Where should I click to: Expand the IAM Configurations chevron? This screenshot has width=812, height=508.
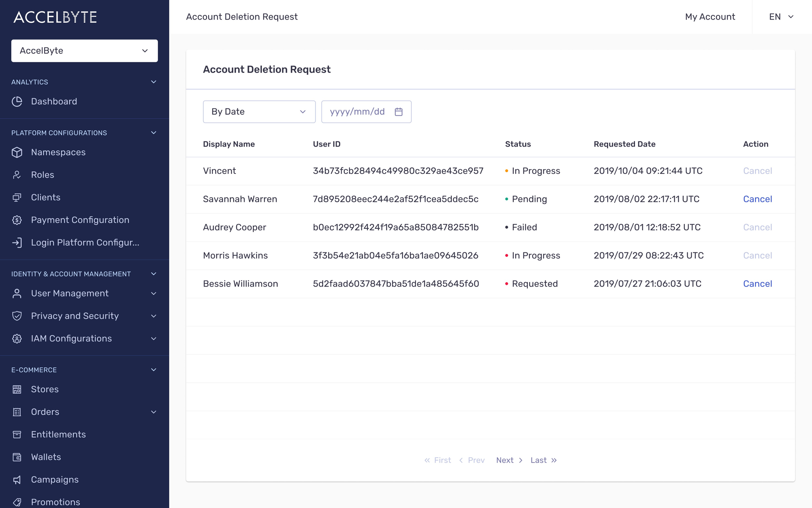coord(154,339)
